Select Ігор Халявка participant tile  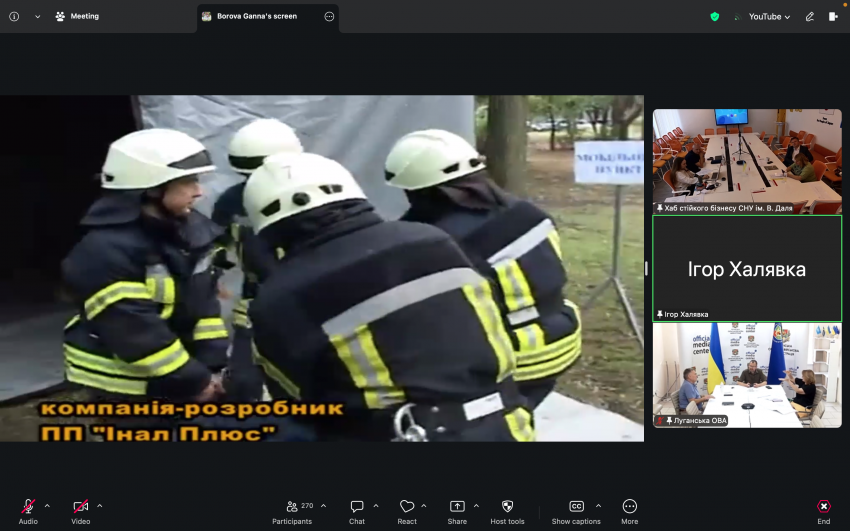pyautogui.click(x=747, y=268)
